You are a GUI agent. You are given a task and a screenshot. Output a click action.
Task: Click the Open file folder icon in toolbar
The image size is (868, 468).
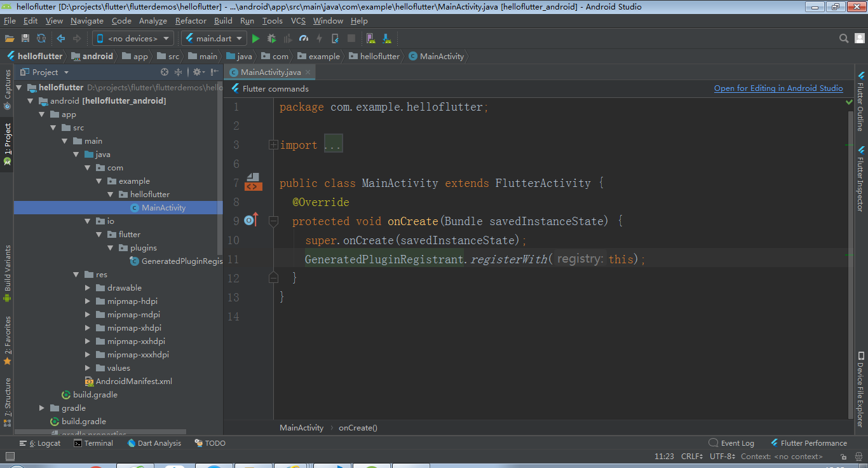(x=9, y=38)
